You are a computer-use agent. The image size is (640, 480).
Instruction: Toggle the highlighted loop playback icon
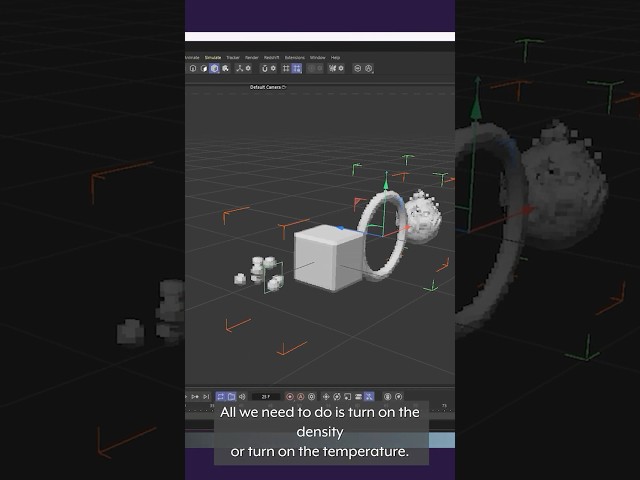(220, 397)
